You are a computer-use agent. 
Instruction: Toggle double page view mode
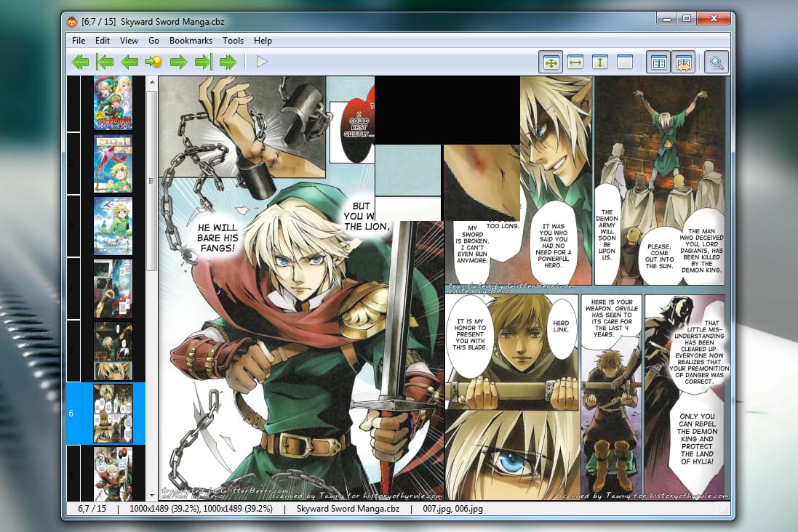click(658, 63)
